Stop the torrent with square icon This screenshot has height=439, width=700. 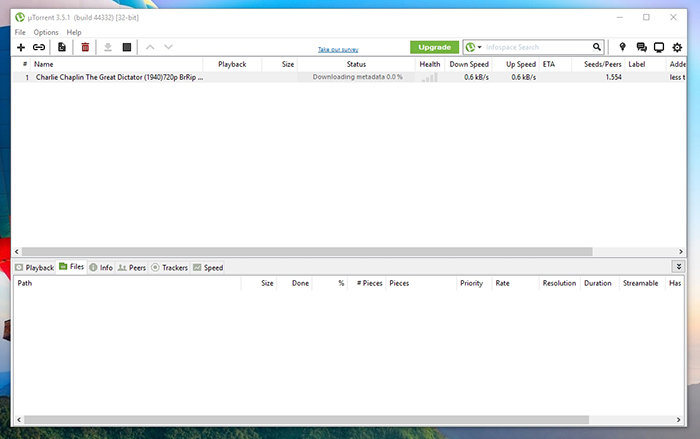click(x=127, y=47)
